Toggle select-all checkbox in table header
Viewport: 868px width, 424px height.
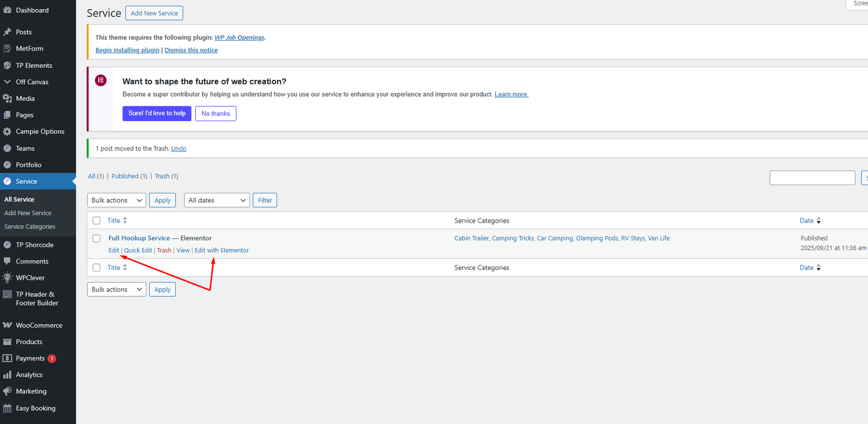(97, 220)
